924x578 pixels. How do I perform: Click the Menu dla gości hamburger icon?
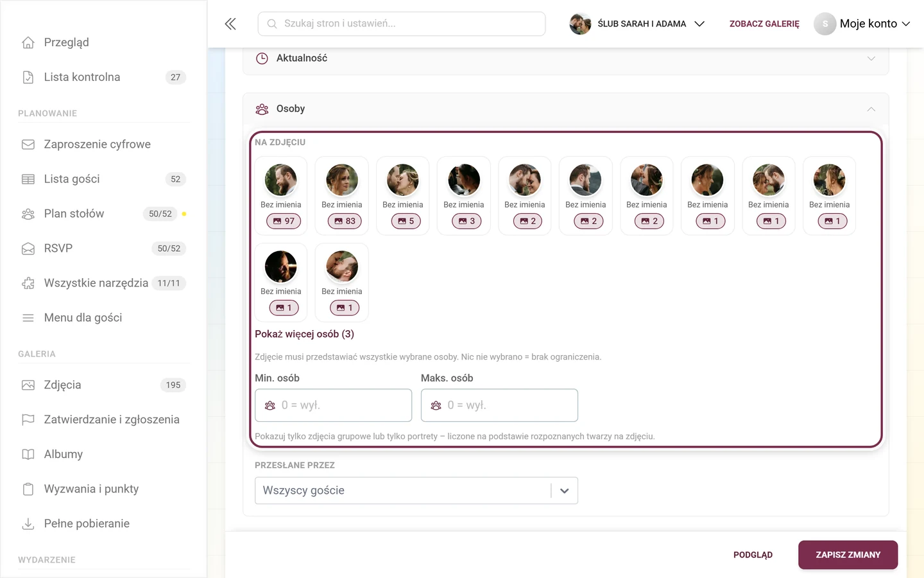click(x=28, y=318)
